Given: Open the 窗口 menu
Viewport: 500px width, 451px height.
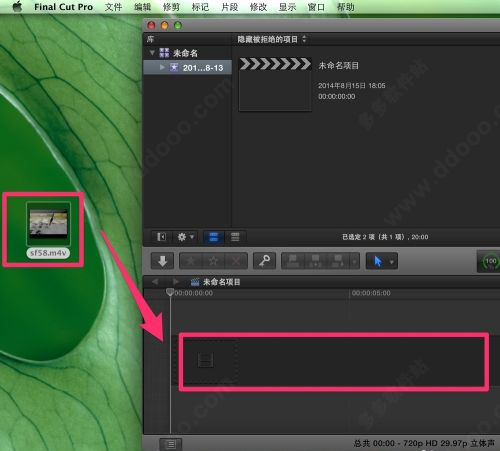Looking at the screenshot, I should 316,7.
